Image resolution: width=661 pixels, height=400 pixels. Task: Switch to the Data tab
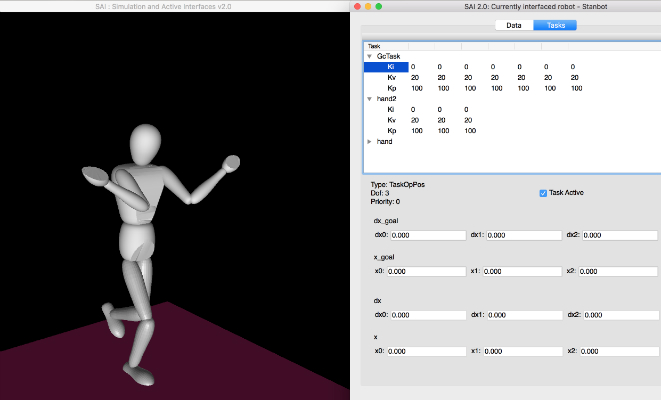(x=513, y=24)
